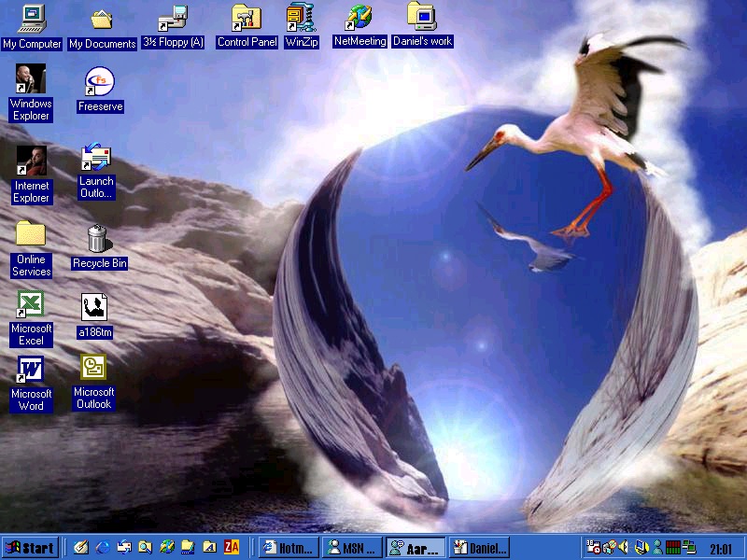
Task: Switch to the Hotm... taskbar window
Action: (x=289, y=548)
